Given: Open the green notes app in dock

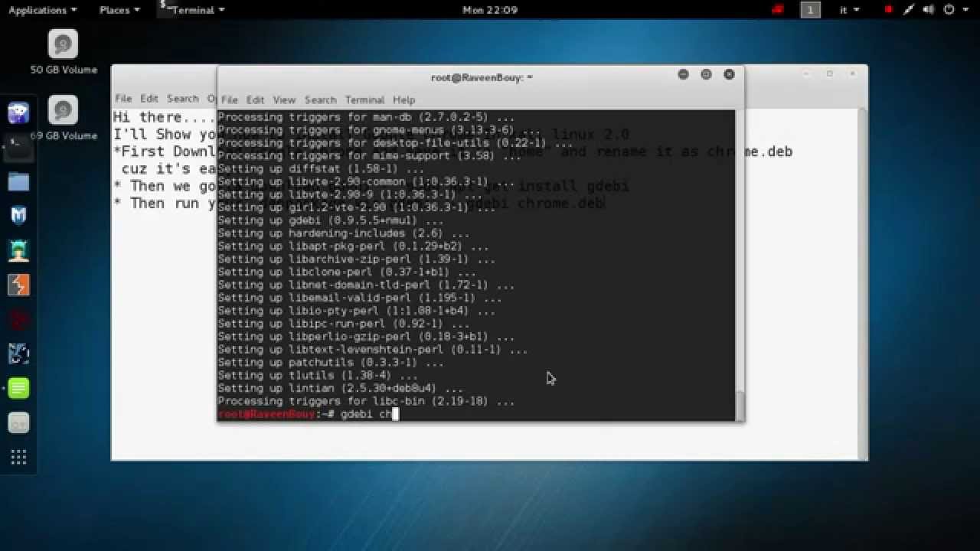Looking at the screenshot, I should 18,388.
